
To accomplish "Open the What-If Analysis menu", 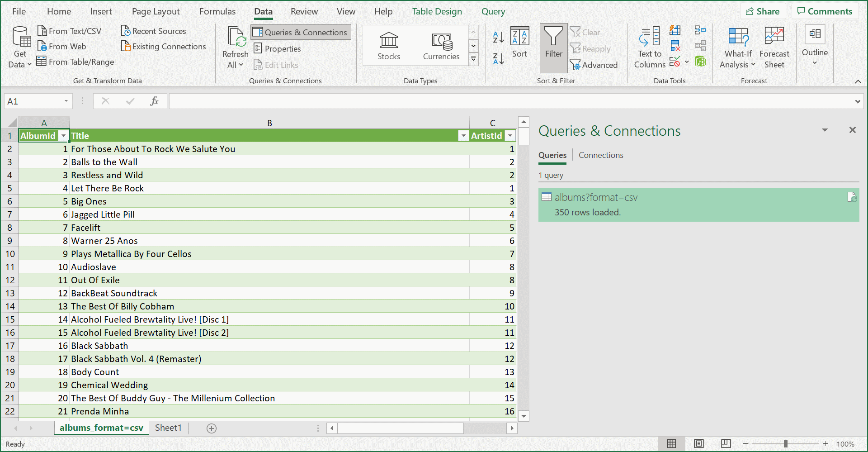I will click(738, 48).
